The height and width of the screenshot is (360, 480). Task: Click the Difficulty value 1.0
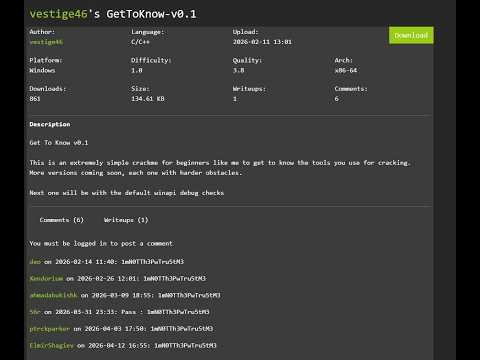(137, 70)
